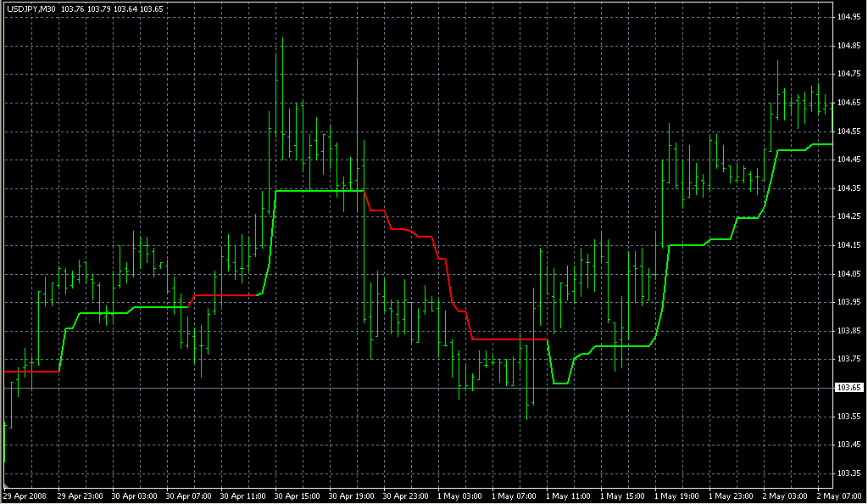The height and width of the screenshot is (504, 868).
Task: Click the 30 Apr 23:00 time label
Action: pyautogui.click(x=404, y=496)
